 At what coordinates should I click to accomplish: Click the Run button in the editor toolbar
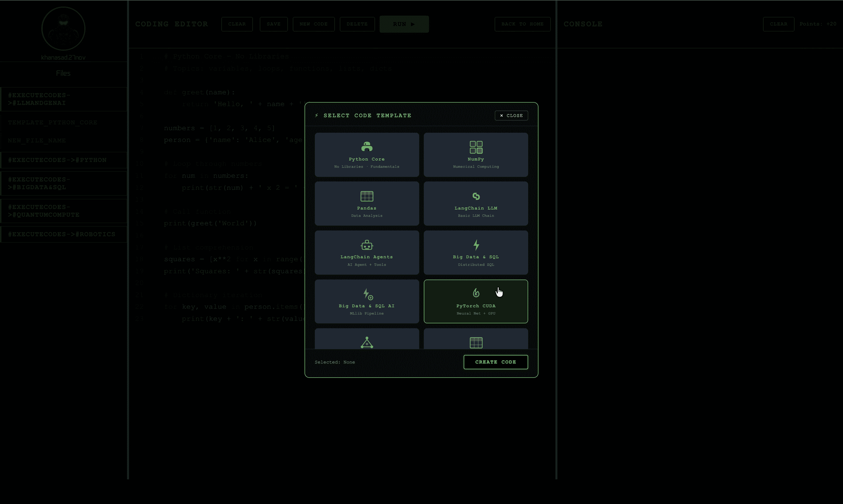pos(404,24)
